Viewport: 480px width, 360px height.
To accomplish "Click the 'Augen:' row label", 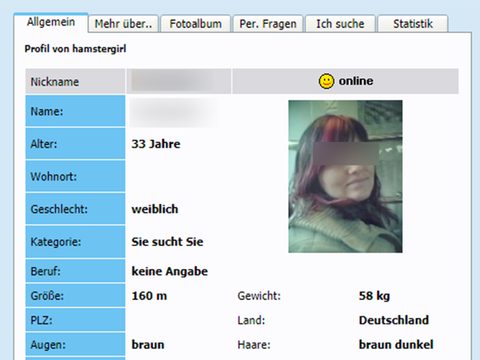I will click(x=48, y=345).
